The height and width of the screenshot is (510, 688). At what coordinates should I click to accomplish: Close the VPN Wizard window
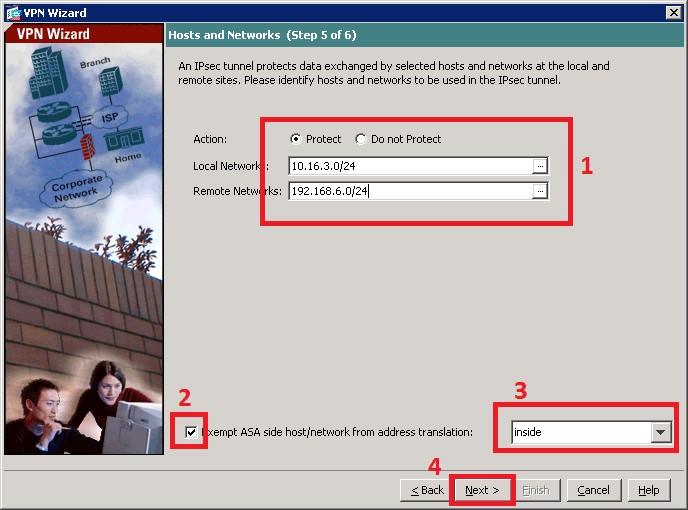(673, 13)
